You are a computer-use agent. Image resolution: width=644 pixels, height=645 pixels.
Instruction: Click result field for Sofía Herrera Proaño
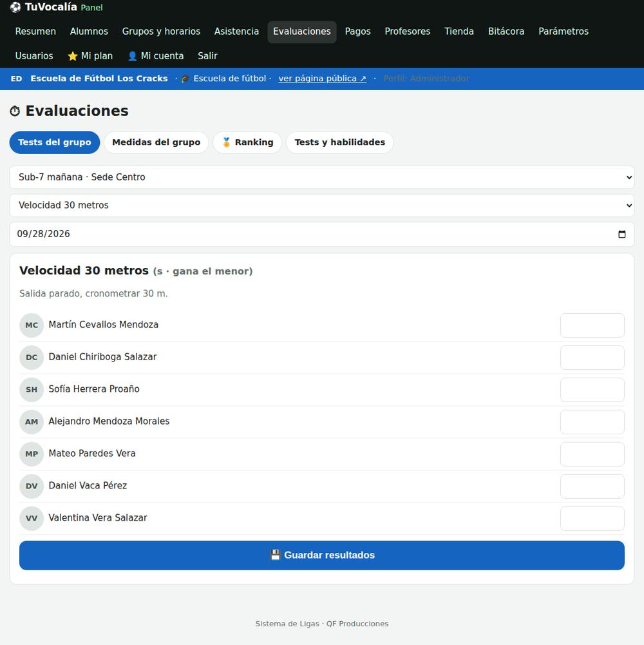592,390
